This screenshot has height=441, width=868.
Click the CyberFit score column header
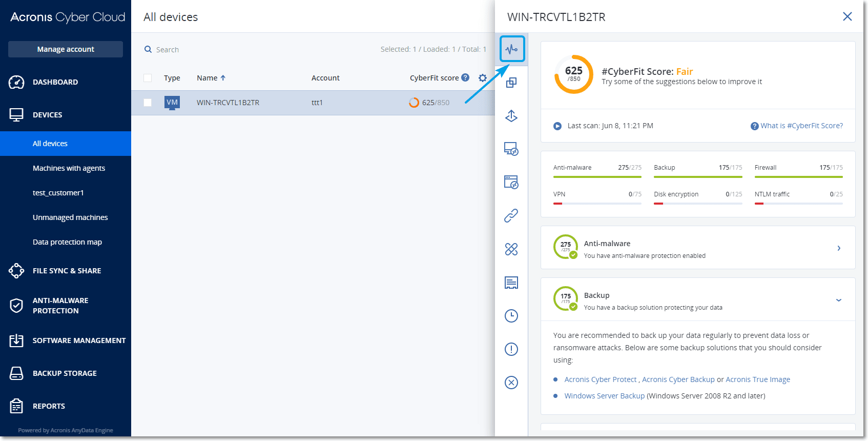click(x=434, y=78)
